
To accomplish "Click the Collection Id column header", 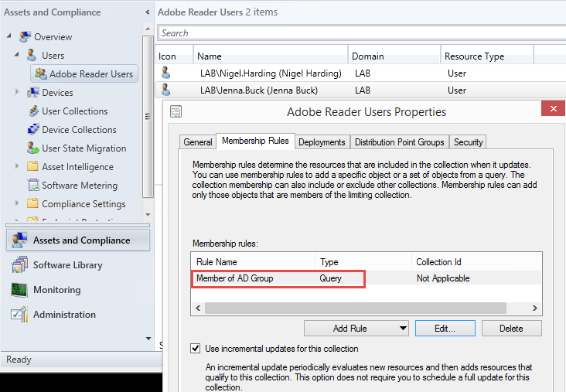I will click(476, 261).
